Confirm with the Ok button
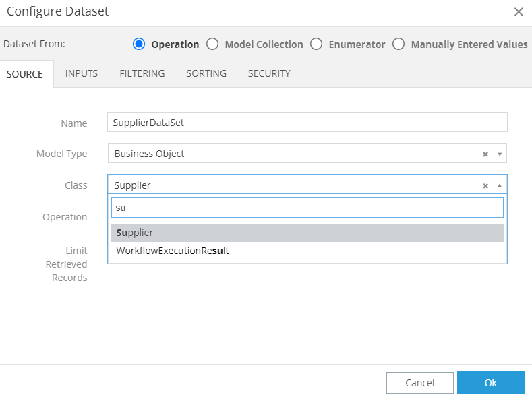The height and width of the screenshot is (397, 532). [x=490, y=383]
